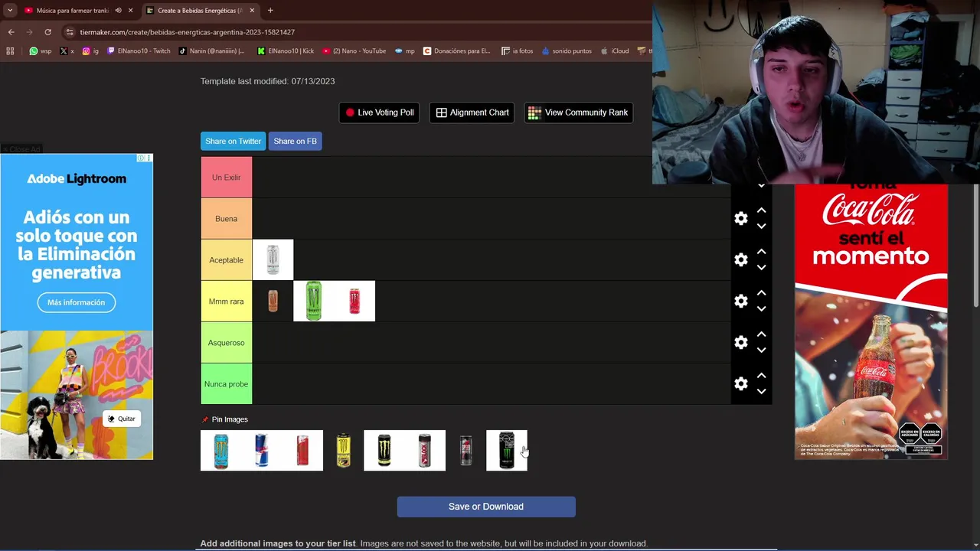Move Asqueroso tier up with arrow
Viewport: 980px width, 551px height.
(761, 334)
